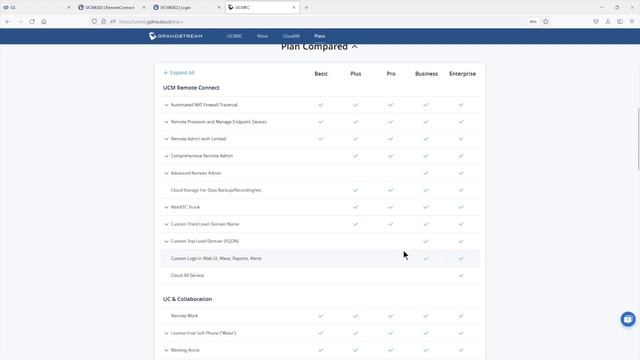The width and height of the screenshot is (640, 360).
Task: Open the new tab plus button
Action: [x=307, y=7]
